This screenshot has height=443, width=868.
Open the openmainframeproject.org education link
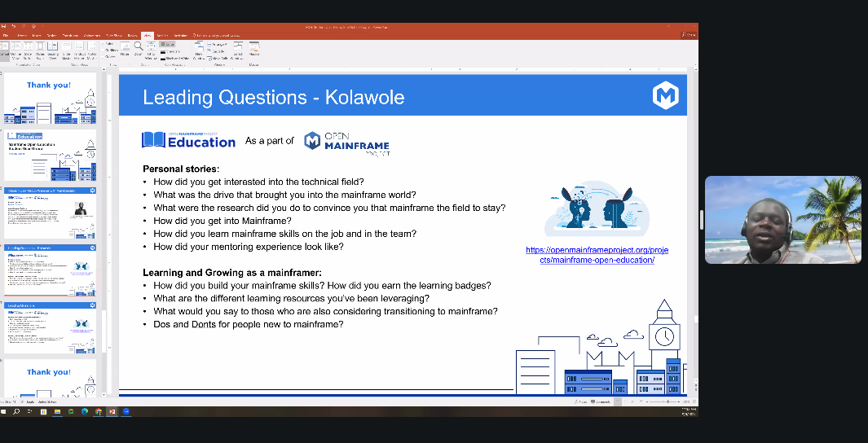(x=597, y=255)
